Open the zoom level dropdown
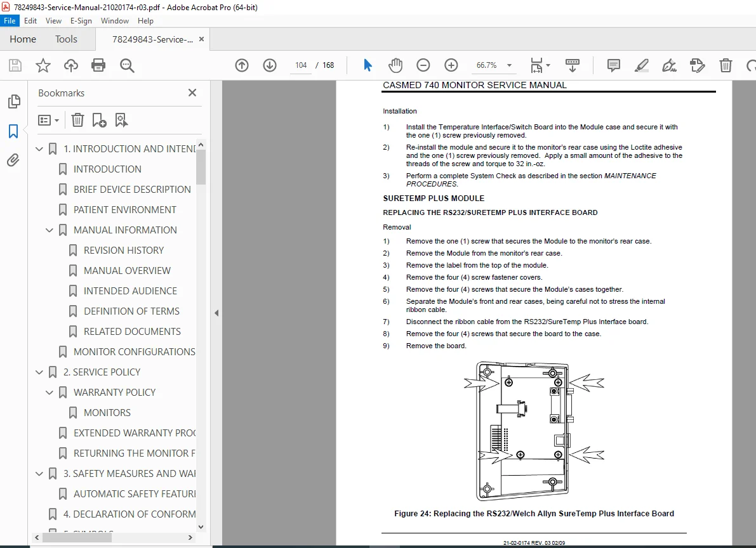Viewport: 756px width, 548px height. (x=509, y=65)
